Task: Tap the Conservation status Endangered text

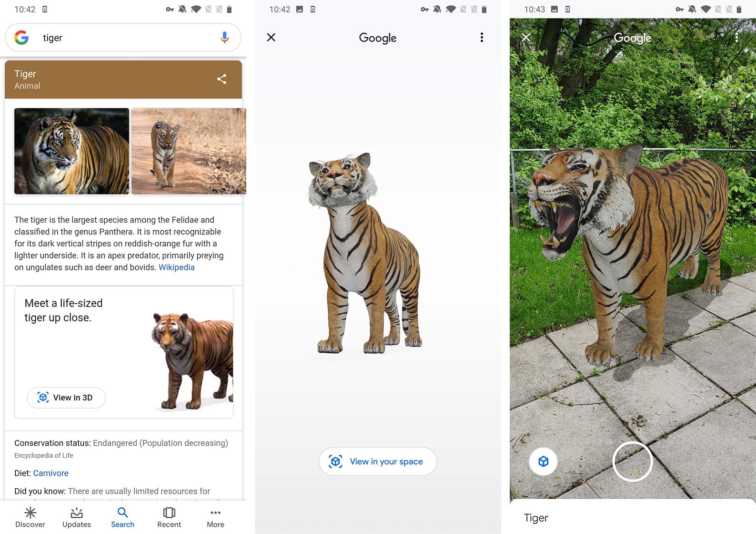Action: (x=121, y=443)
